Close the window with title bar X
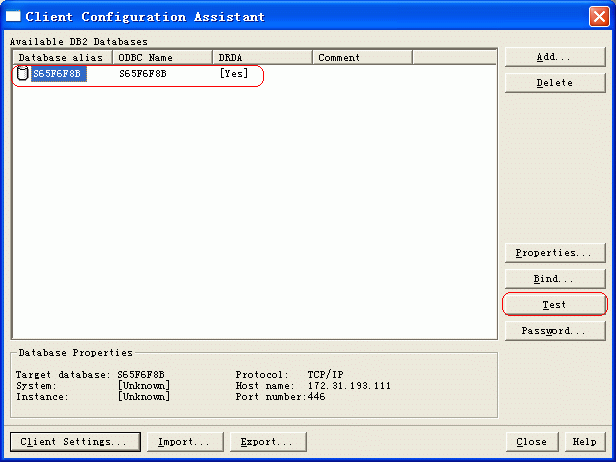 click(597, 17)
